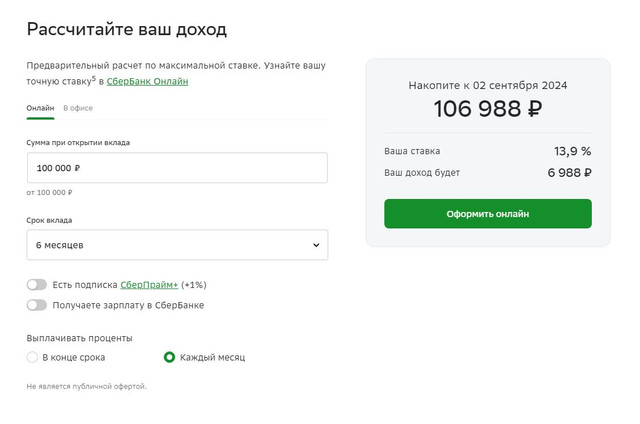Click footnote superscript 5 after ставку
The height and width of the screenshot is (424, 640).
coord(93,78)
